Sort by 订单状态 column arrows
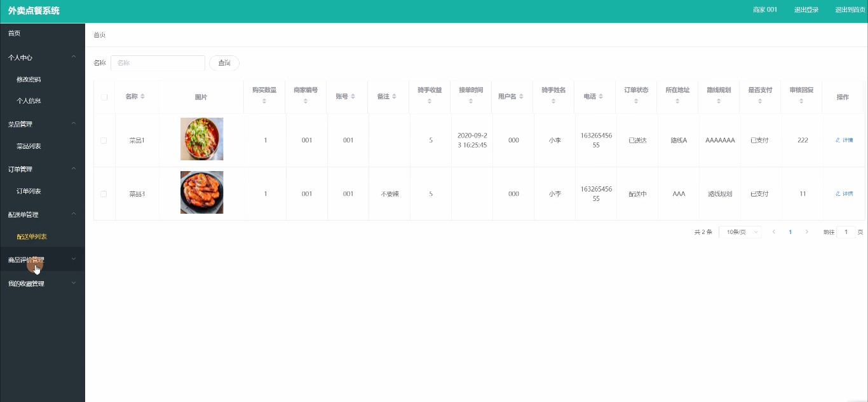 (x=636, y=101)
